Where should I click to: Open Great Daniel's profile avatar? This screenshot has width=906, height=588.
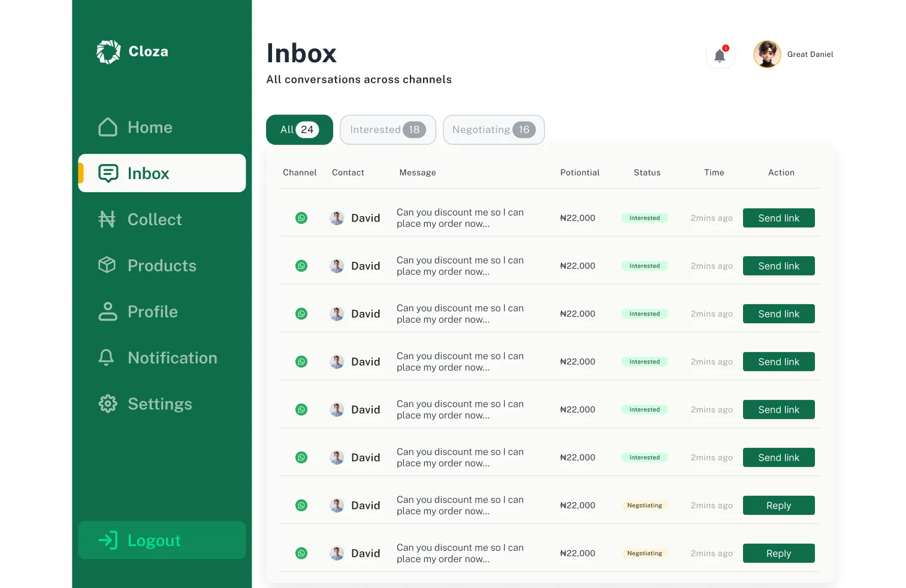tap(767, 54)
